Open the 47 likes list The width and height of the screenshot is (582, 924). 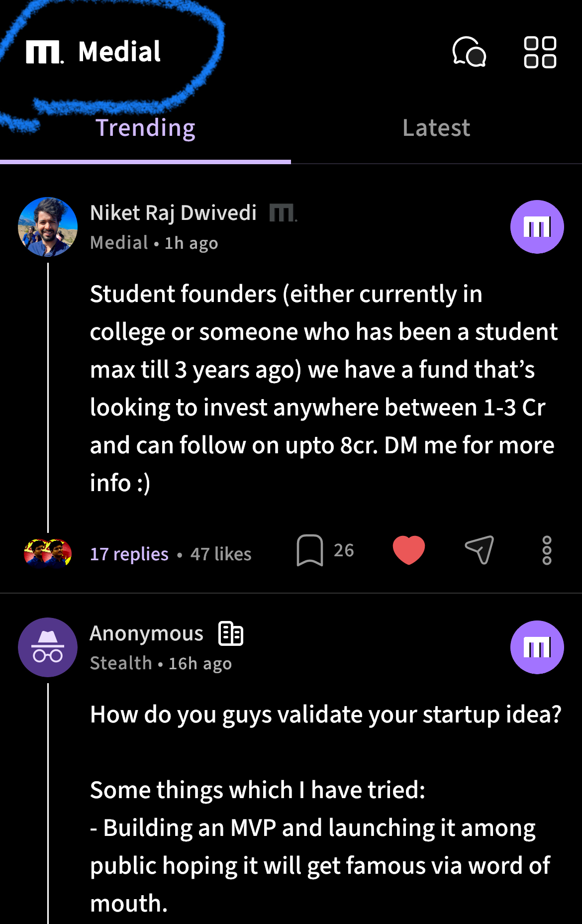221,554
